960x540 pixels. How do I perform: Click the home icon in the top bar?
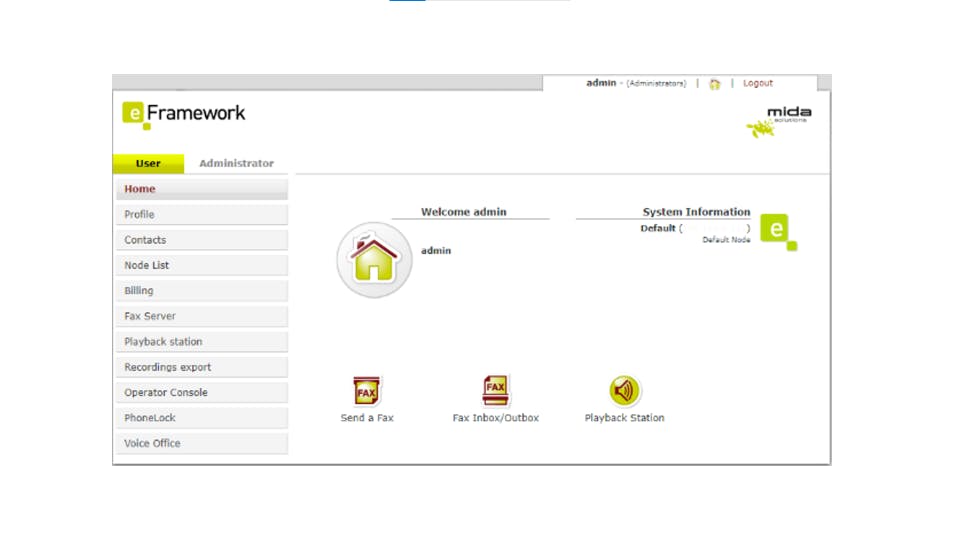714,84
